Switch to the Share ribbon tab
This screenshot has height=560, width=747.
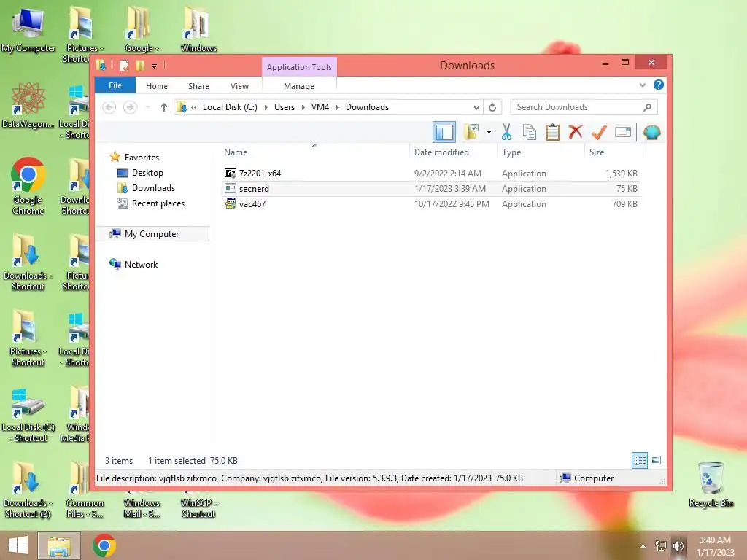coord(198,86)
